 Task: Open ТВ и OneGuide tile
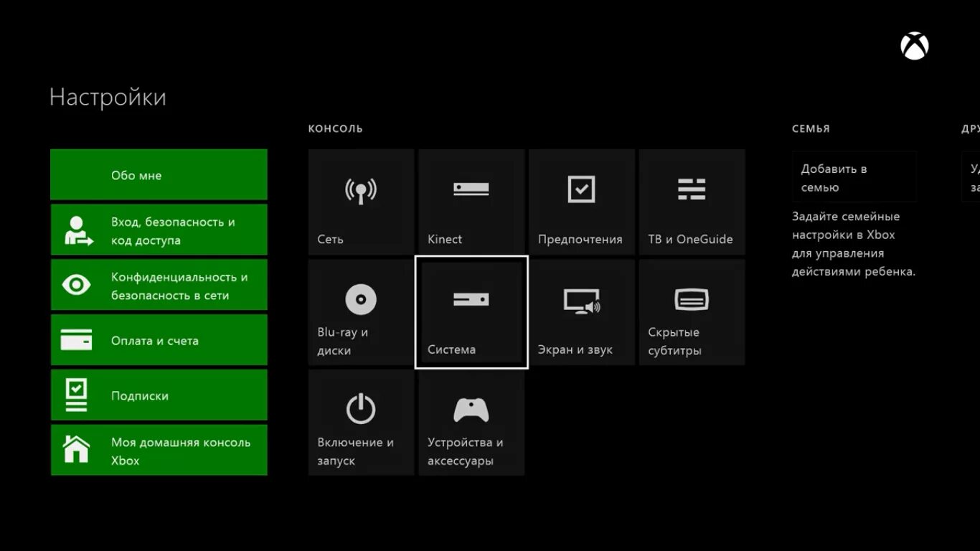692,202
